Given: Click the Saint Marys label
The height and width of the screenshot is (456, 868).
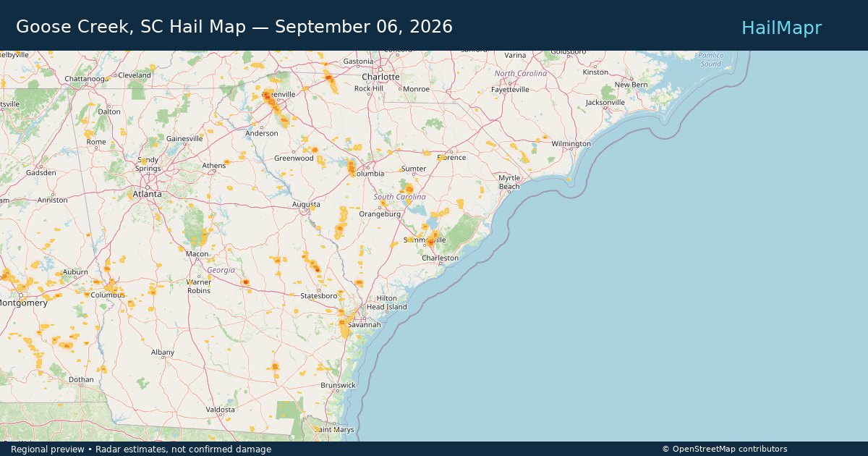Looking at the screenshot, I should click(333, 429).
